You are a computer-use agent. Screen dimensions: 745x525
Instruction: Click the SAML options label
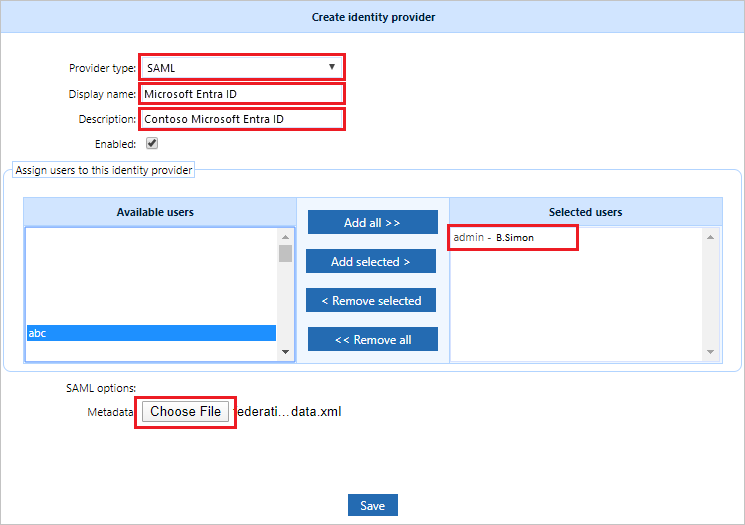coord(101,388)
